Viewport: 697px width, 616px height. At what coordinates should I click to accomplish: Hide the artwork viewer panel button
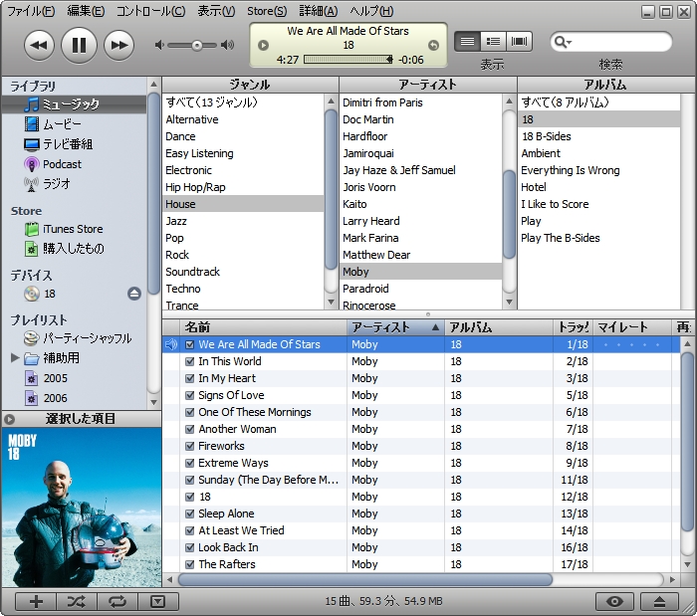click(x=158, y=601)
